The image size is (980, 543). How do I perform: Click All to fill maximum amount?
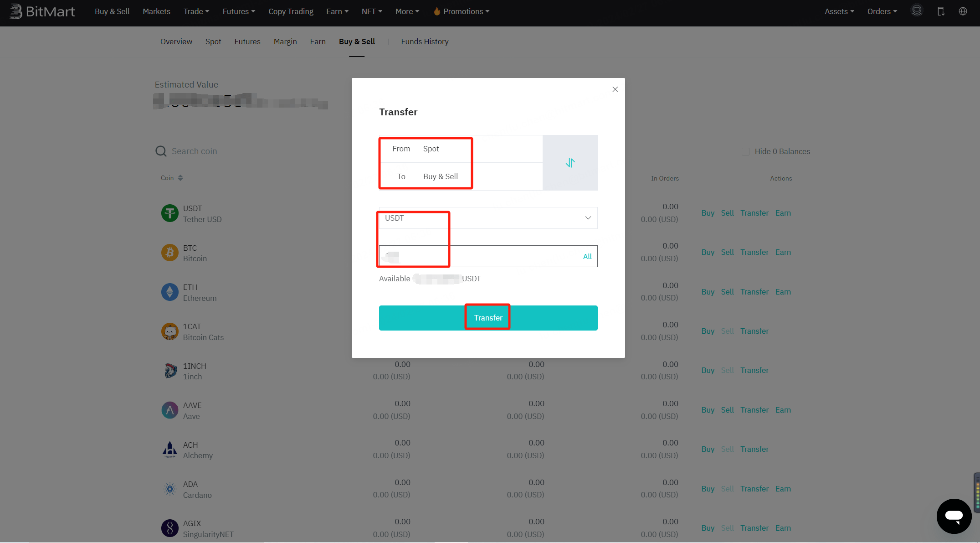point(587,256)
